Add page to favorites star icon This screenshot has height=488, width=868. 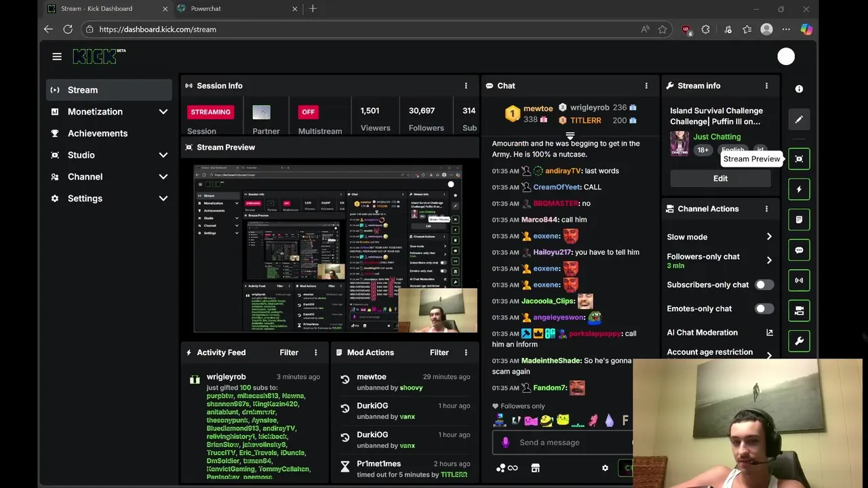pyautogui.click(x=663, y=29)
